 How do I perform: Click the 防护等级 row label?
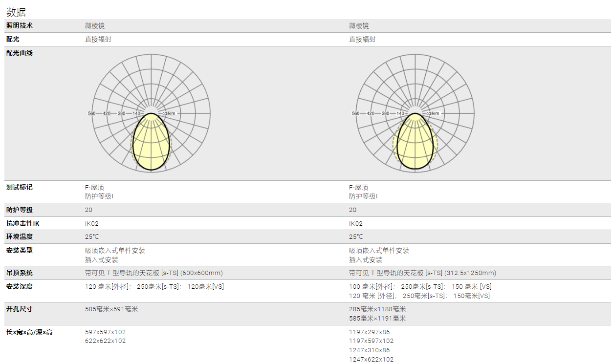click(x=20, y=210)
